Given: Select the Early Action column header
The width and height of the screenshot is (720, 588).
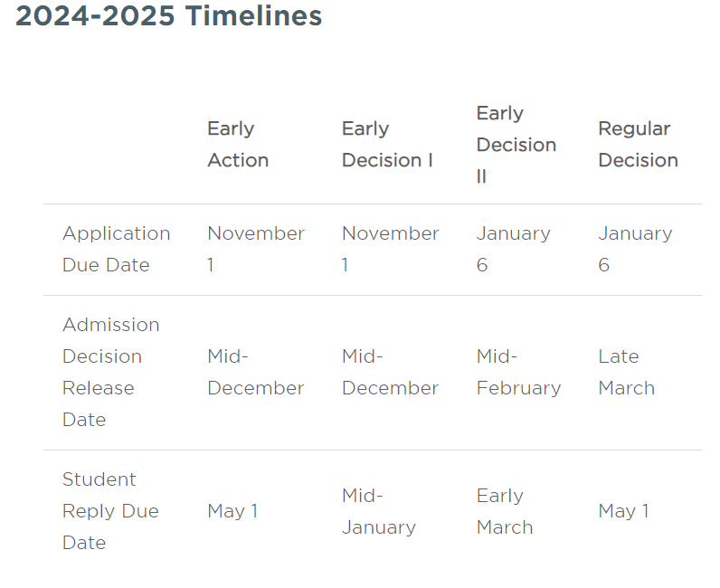Looking at the screenshot, I should point(238,144).
